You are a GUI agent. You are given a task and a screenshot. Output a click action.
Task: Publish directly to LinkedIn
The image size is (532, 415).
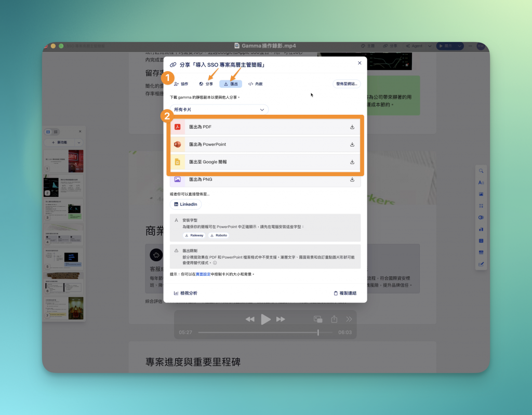pyautogui.click(x=185, y=204)
